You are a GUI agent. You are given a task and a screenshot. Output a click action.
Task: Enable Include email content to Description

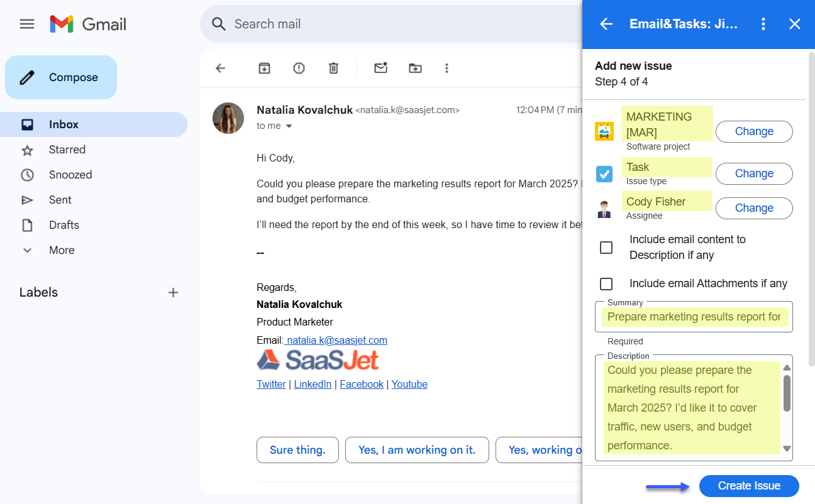[606, 248]
